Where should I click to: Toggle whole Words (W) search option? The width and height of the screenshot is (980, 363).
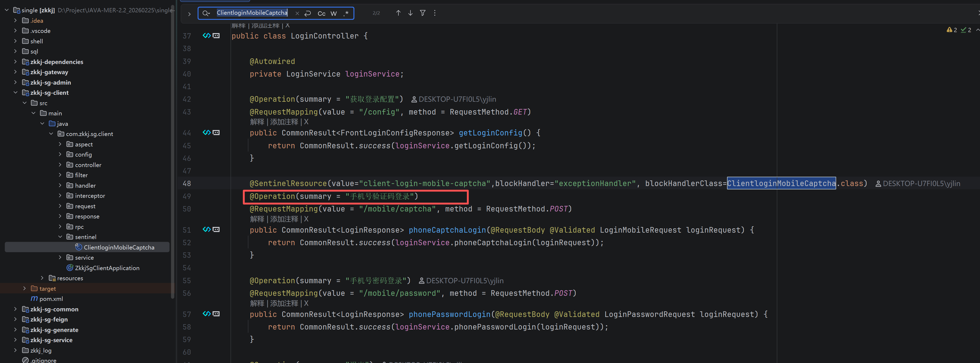point(334,13)
